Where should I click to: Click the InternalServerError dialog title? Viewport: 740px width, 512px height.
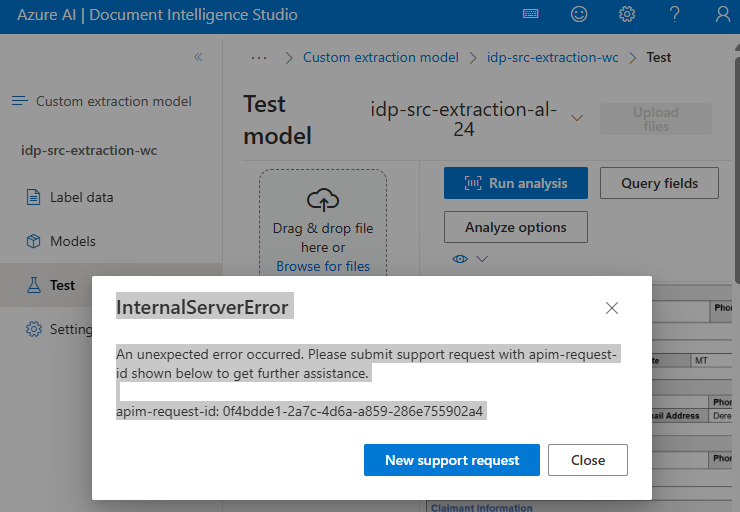pyautogui.click(x=202, y=307)
